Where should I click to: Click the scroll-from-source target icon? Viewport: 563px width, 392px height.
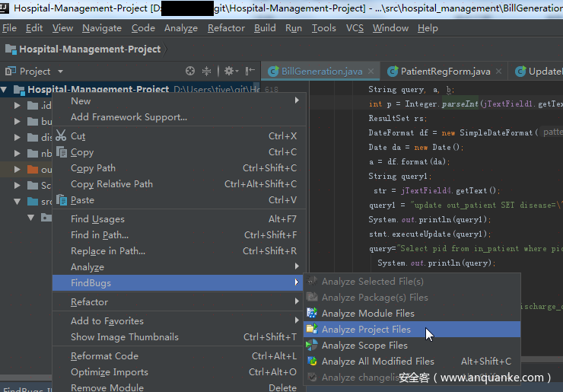[x=190, y=71]
